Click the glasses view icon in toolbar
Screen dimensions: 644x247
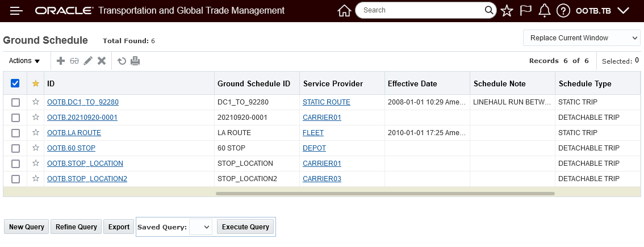pyautogui.click(x=74, y=61)
